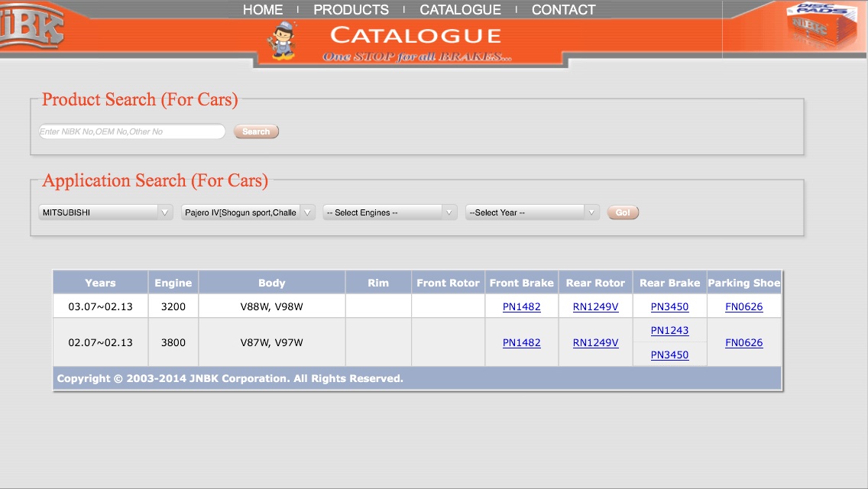
Task: Expand the MITSUBISHI make dropdown
Action: point(106,212)
